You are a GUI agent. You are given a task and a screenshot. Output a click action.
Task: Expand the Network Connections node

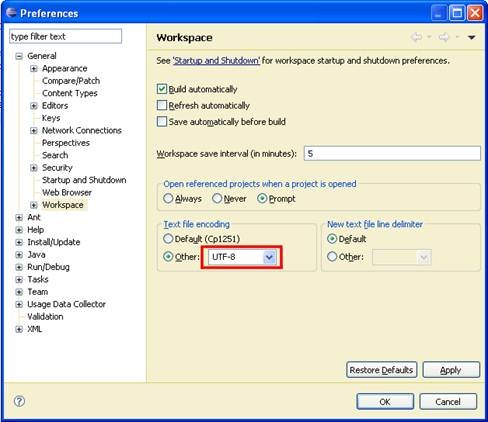[34, 131]
